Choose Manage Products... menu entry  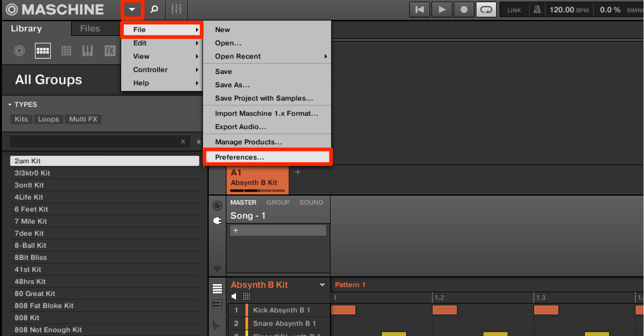267,142
